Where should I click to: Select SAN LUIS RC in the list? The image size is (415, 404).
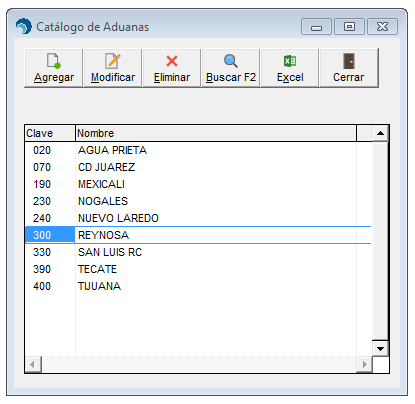pos(198,252)
